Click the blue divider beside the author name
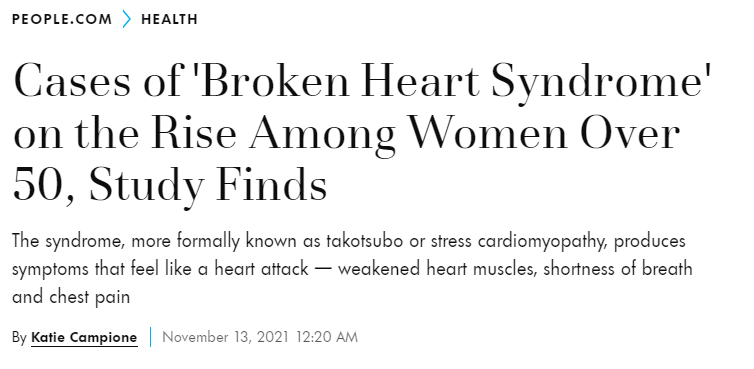The height and width of the screenshot is (369, 754). coord(151,337)
